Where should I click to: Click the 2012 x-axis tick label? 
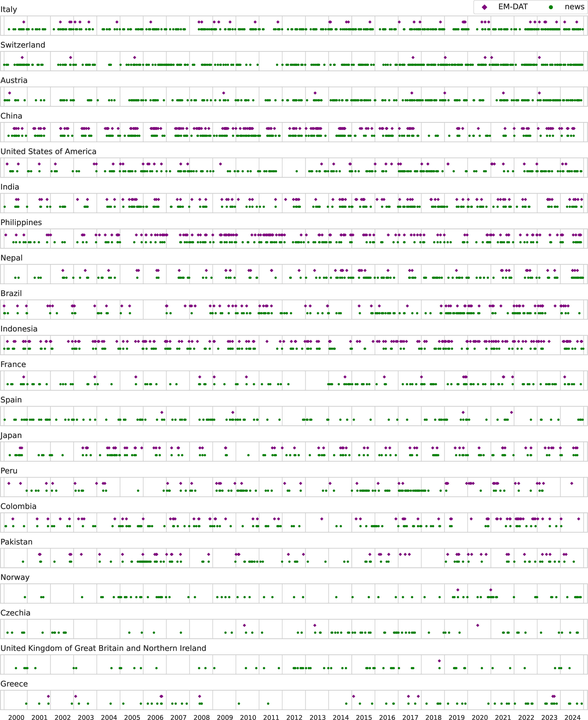point(294,717)
